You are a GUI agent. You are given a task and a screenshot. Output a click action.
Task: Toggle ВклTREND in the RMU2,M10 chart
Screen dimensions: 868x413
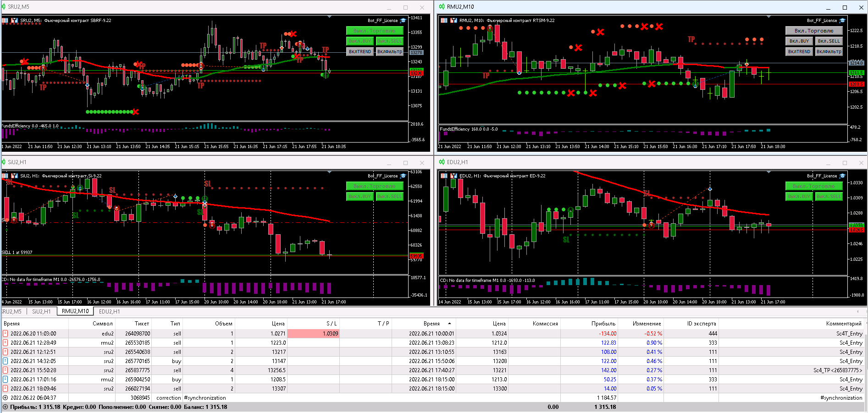(x=799, y=51)
